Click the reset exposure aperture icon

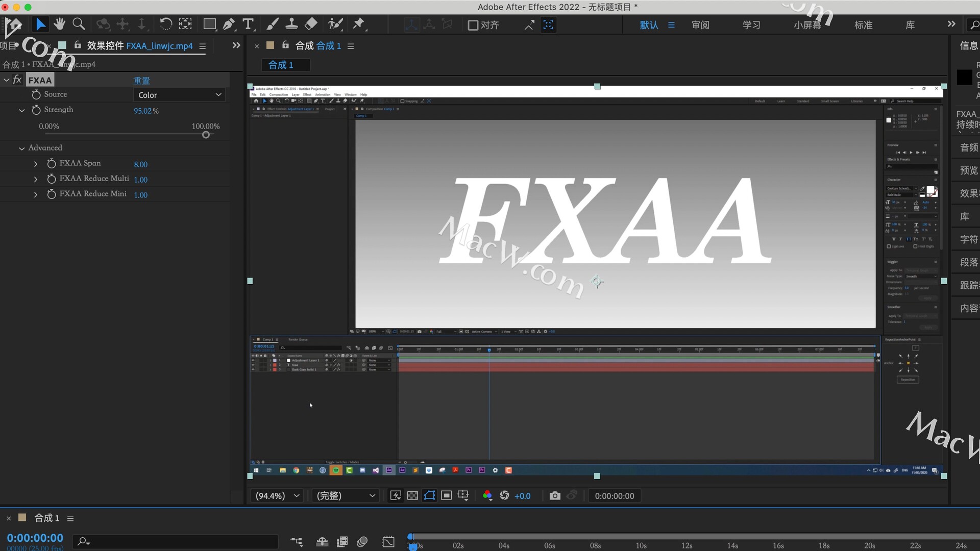(504, 495)
